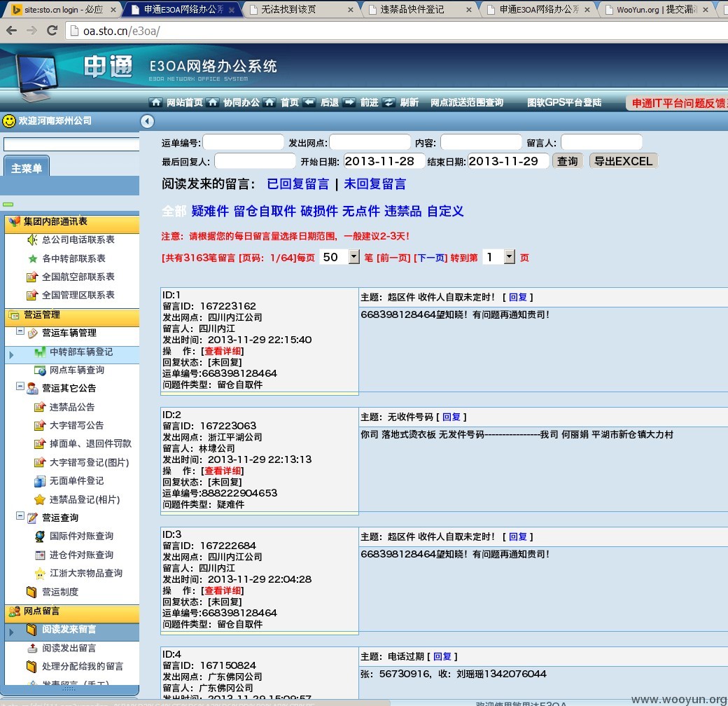Screen dimensions: 728x706
Task: Click the icon next to 无面单件登记
Action: [x=40, y=481]
